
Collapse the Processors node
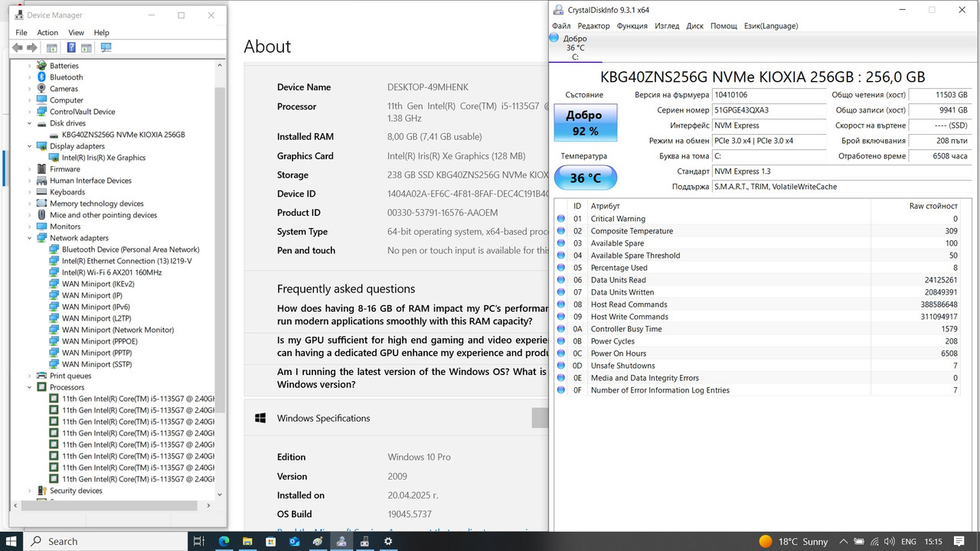[31, 387]
